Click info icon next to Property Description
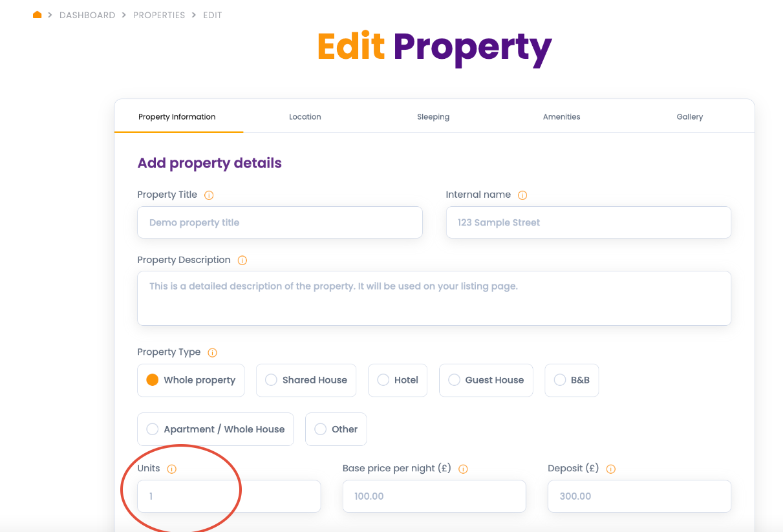Image resolution: width=783 pixels, height=532 pixels. click(242, 261)
